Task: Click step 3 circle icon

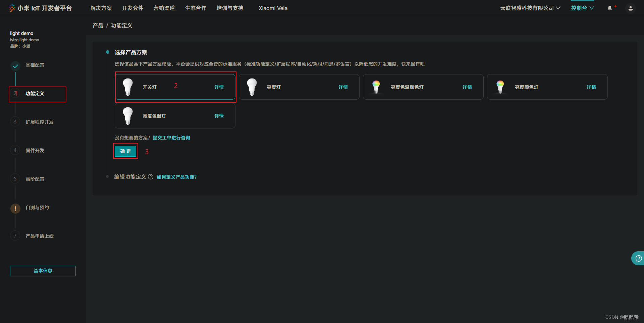Action: click(15, 122)
